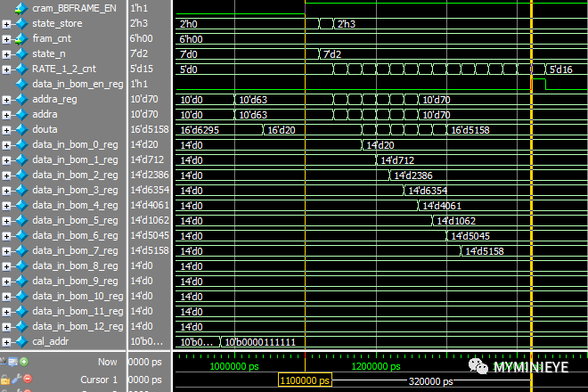Click the 16'd20 segment in douta waveform
588x392 pixels.
click(282, 130)
